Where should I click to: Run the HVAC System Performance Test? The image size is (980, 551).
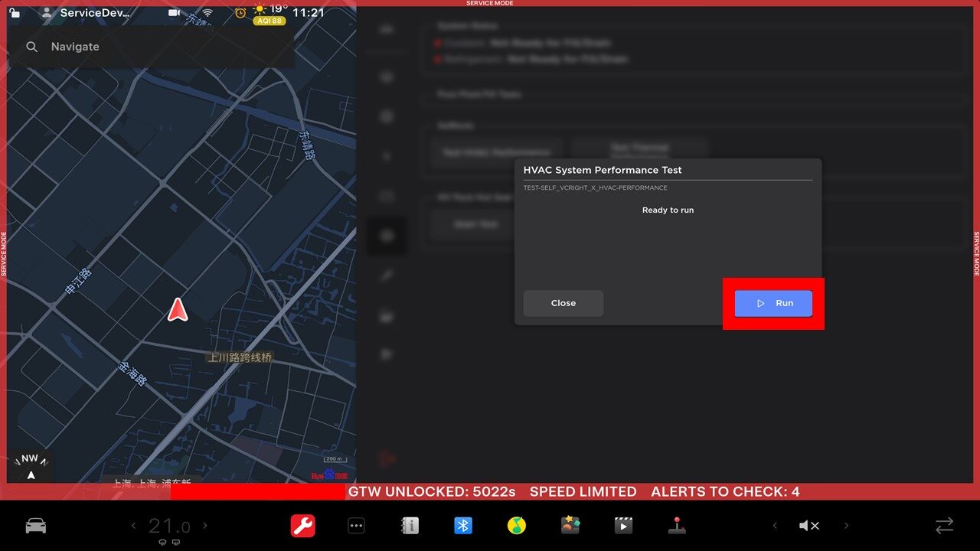click(773, 303)
